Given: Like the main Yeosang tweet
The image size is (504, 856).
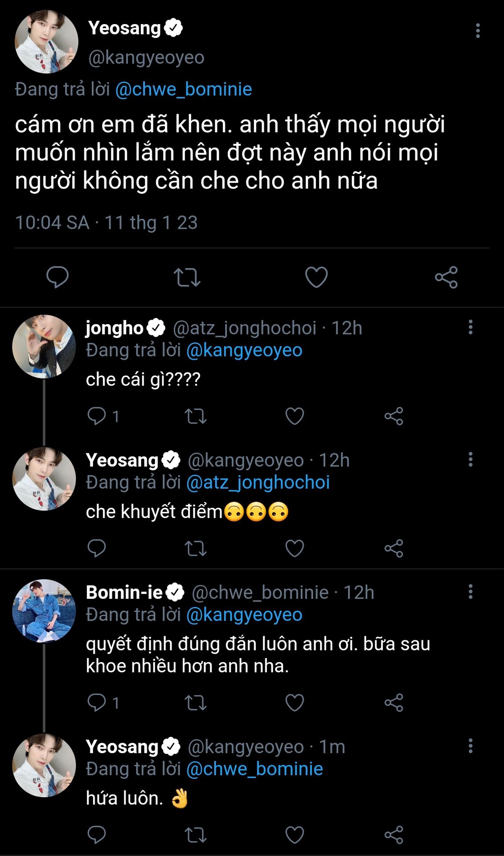Looking at the screenshot, I should [x=316, y=277].
